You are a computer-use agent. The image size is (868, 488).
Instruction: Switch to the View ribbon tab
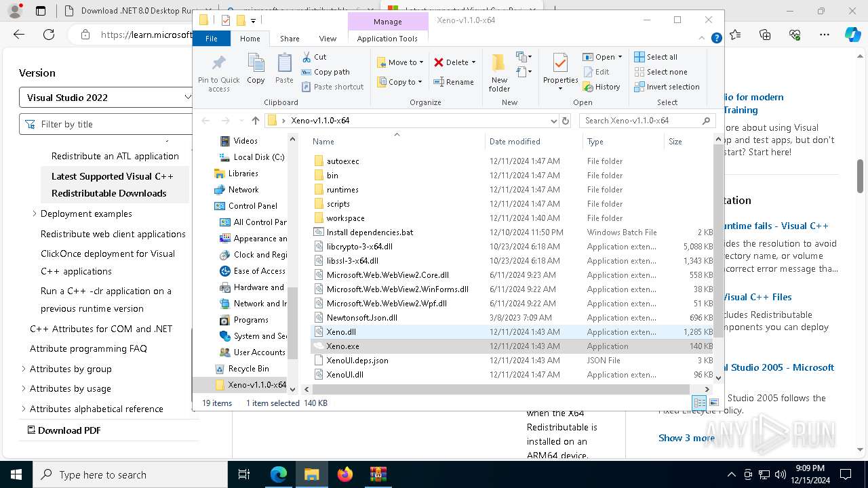click(328, 39)
